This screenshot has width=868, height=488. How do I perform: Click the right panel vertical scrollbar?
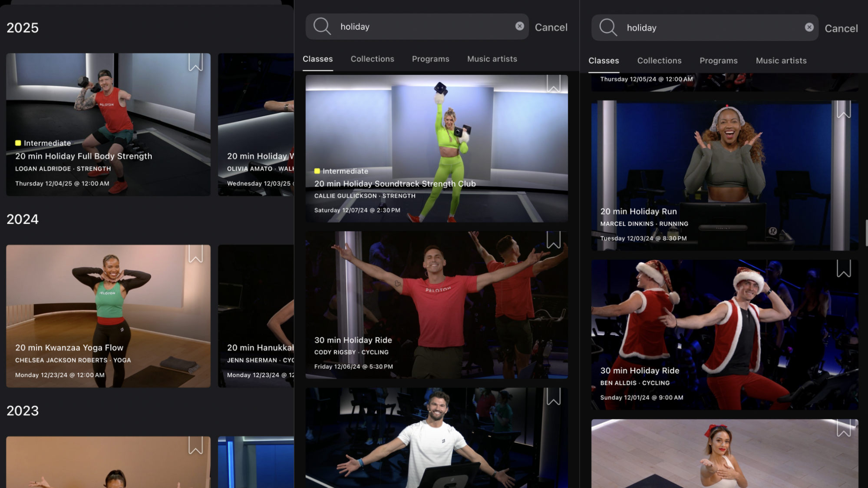[866, 233]
